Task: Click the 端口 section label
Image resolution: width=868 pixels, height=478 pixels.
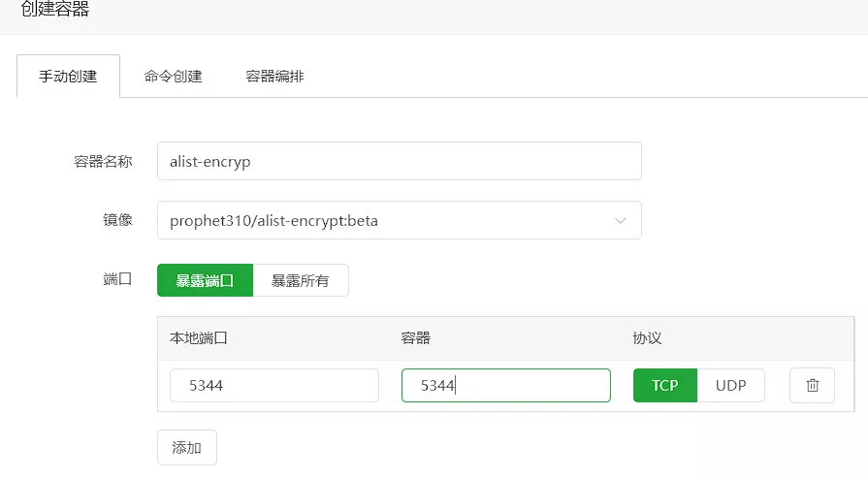Action: (x=118, y=279)
